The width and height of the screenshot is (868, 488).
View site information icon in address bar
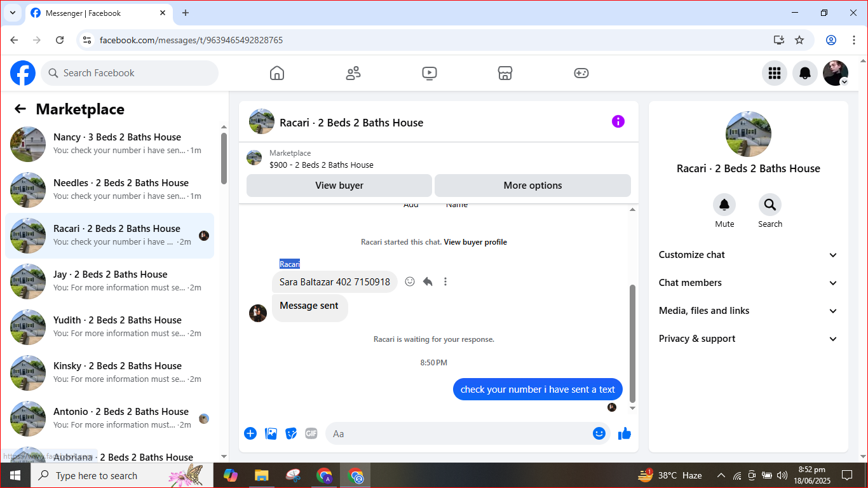point(88,40)
